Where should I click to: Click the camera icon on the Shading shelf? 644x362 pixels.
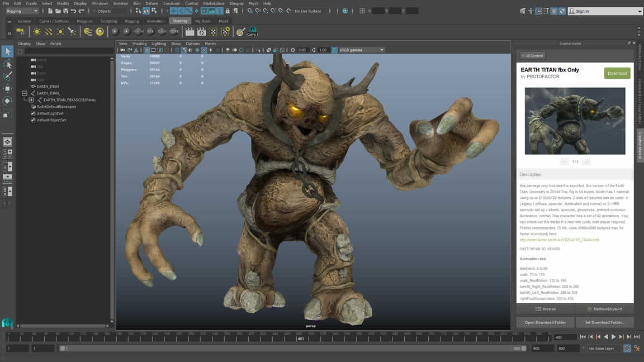[21, 32]
